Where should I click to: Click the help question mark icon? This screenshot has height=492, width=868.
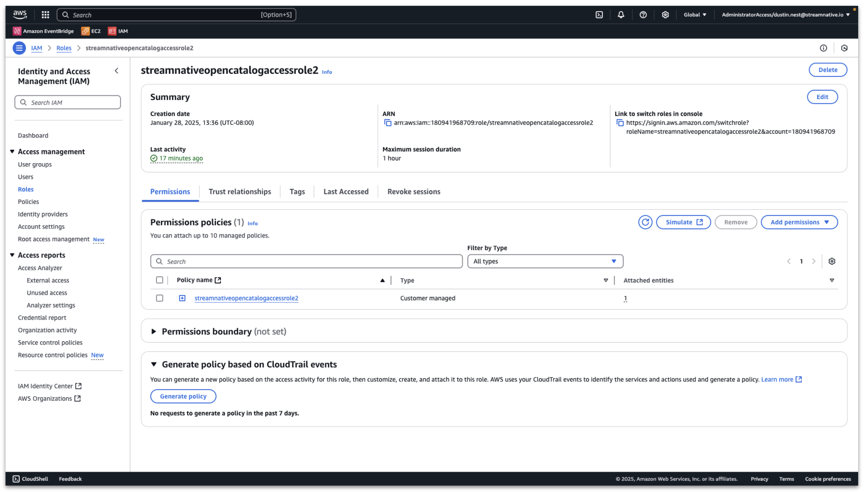point(643,15)
